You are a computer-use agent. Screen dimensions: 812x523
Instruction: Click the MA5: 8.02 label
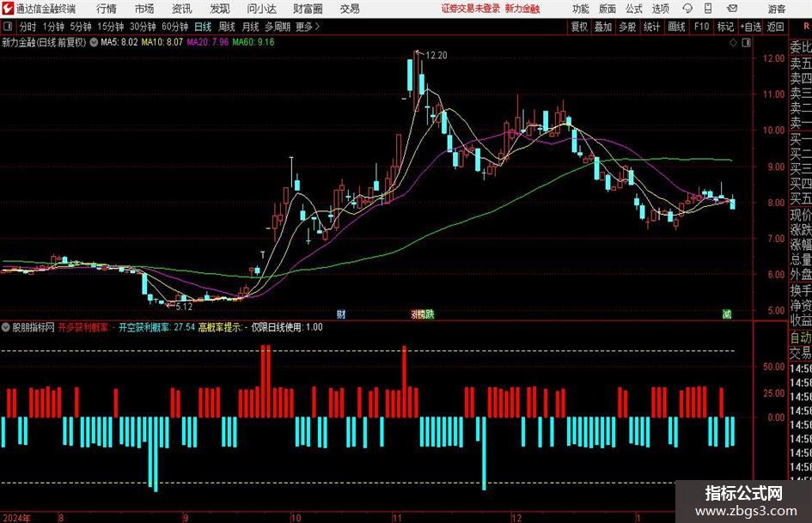pos(119,42)
